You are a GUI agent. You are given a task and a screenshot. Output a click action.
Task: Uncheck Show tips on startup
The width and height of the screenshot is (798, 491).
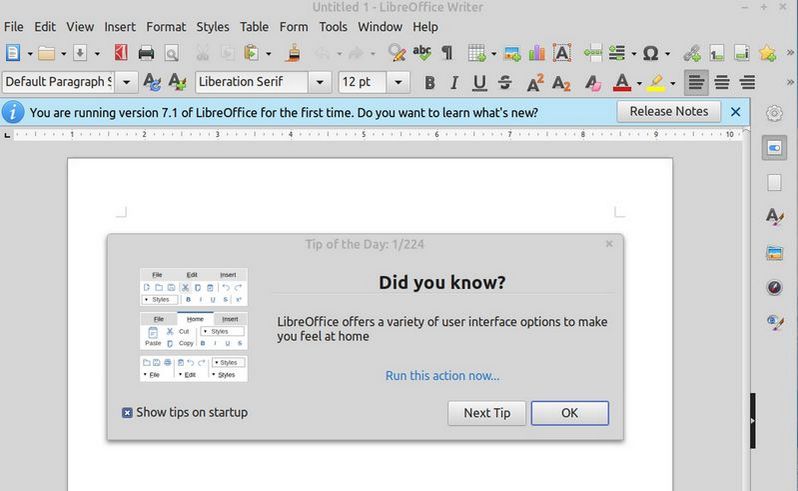[x=127, y=412]
